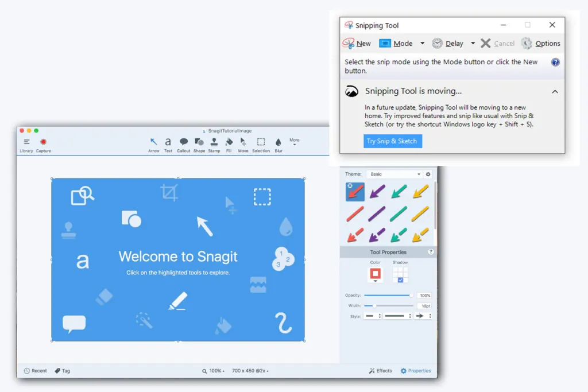Click the magnify icon on canvas
Image resolution: width=588 pixels, height=392 pixels.
coord(82,195)
